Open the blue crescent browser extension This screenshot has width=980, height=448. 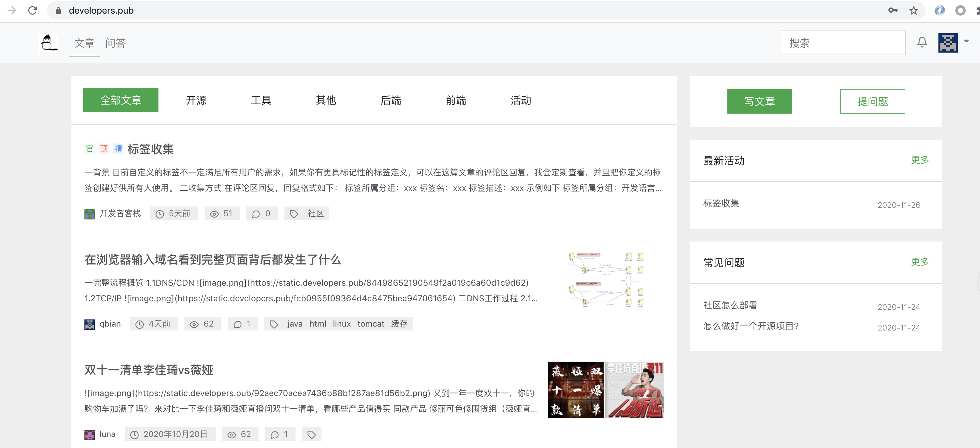[x=939, y=10]
